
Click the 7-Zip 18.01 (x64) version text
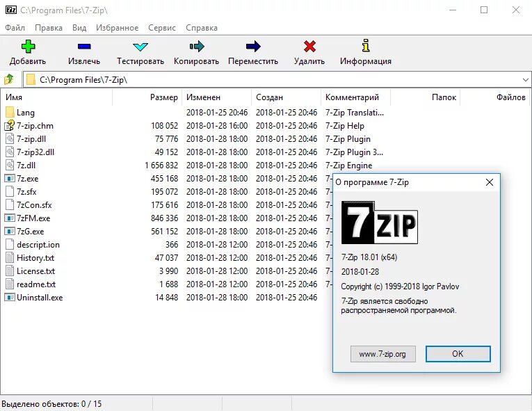click(x=369, y=257)
